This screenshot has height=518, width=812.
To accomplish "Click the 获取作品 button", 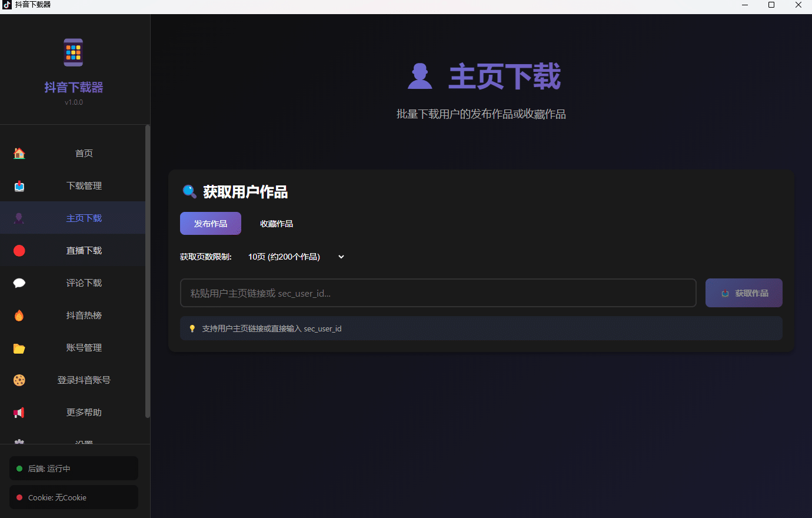I will (x=744, y=293).
